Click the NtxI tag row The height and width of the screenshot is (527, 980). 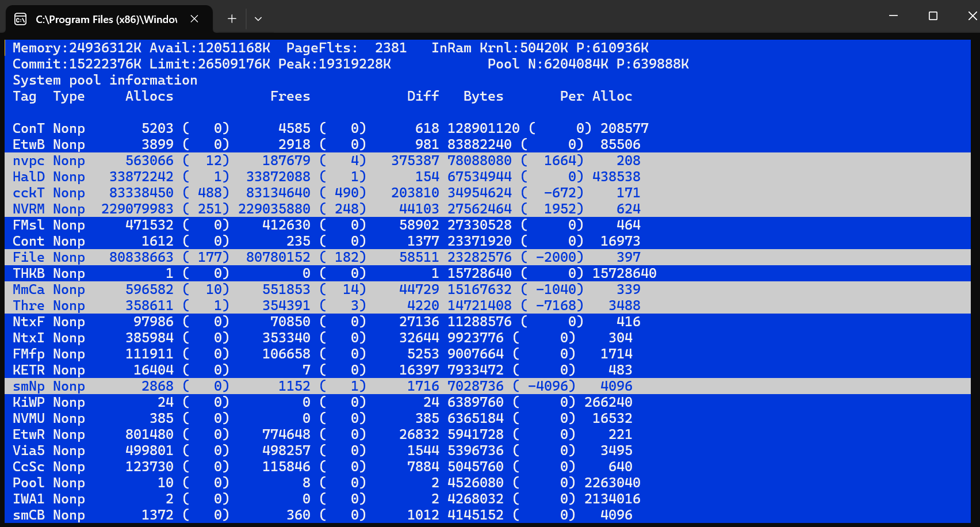[x=488, y=338]
